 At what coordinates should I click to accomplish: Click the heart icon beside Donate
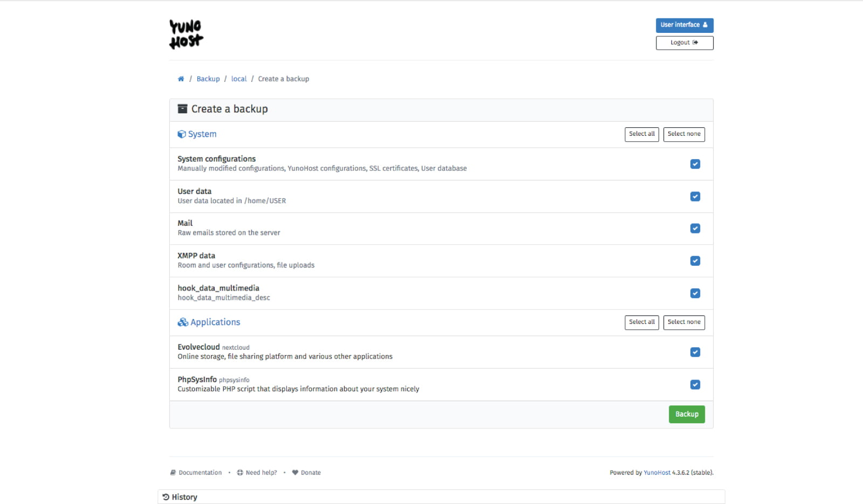(x=294, y=472)
